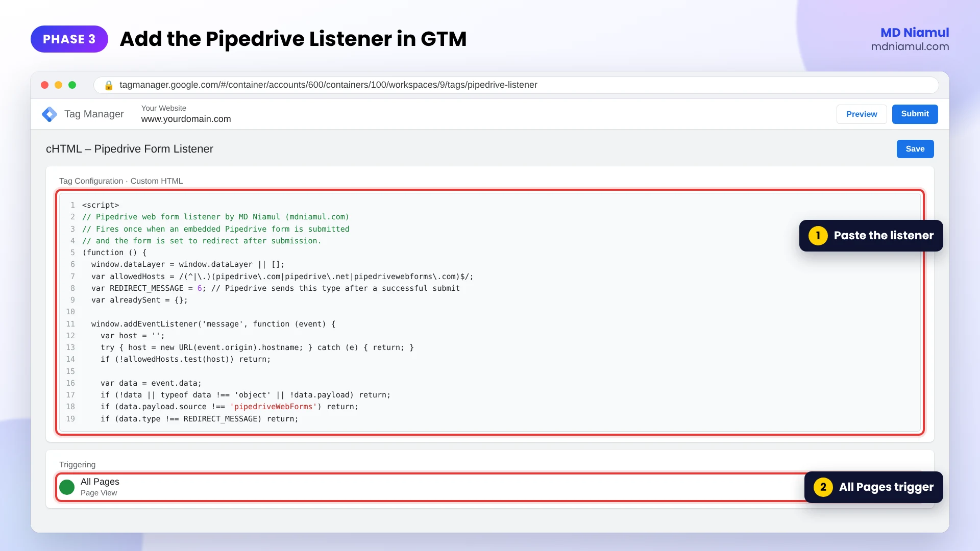Click the Tag Manager title text

[94, 114]
